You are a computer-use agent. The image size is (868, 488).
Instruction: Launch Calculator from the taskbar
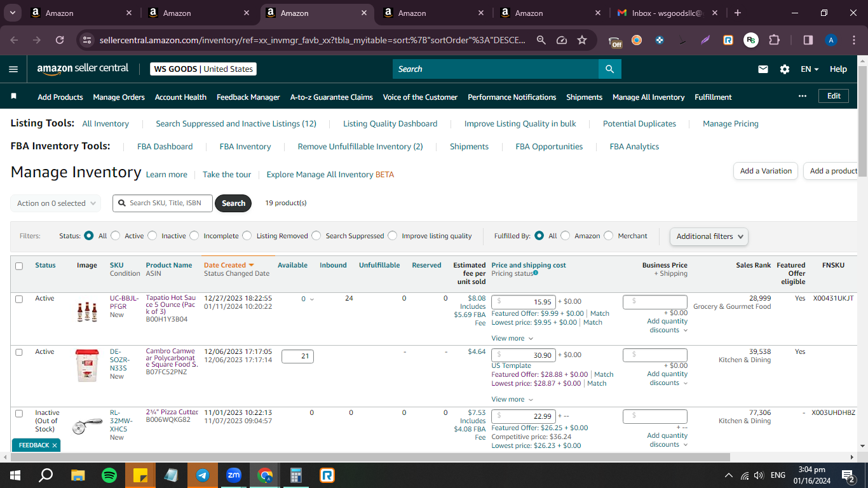coord(296,475)
